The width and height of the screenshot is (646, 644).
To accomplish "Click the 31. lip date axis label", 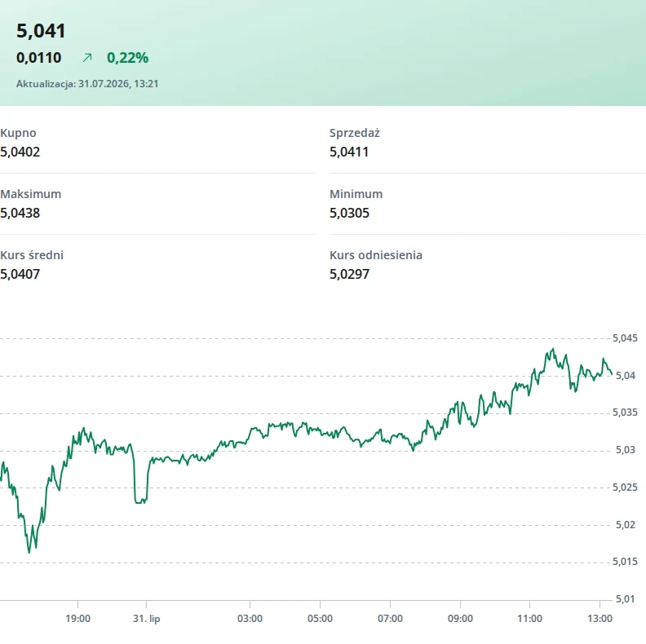I will click(146, 619).
